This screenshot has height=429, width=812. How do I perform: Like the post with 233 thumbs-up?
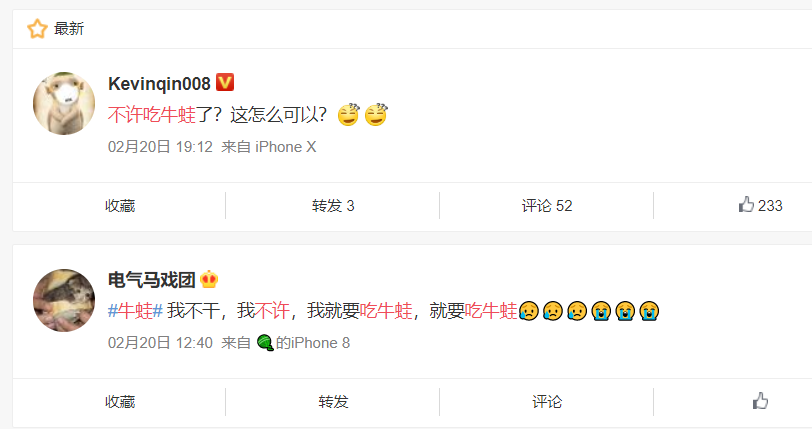[760, 205]
